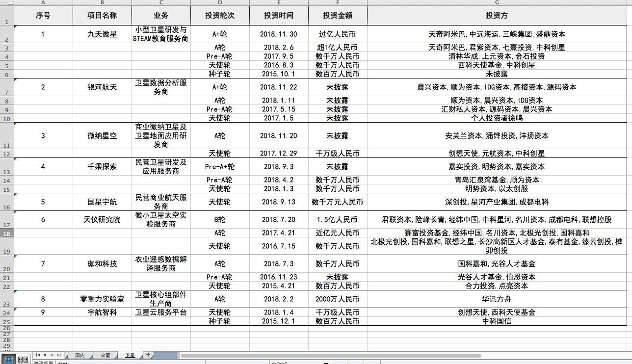Click the 卫星核心组部件生产商 cell

click(x=161, y=299)
